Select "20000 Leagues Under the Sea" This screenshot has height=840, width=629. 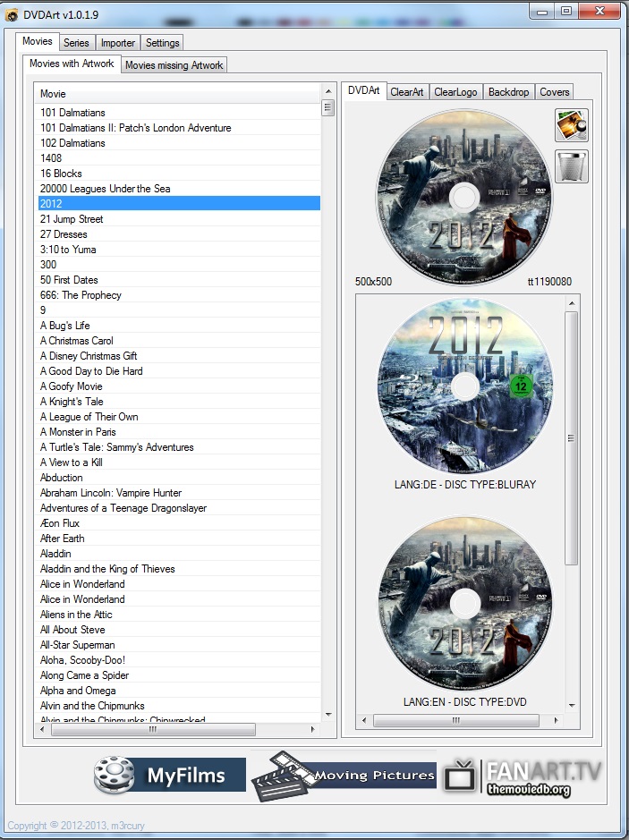pyautogui.click(x=180, y=189)
